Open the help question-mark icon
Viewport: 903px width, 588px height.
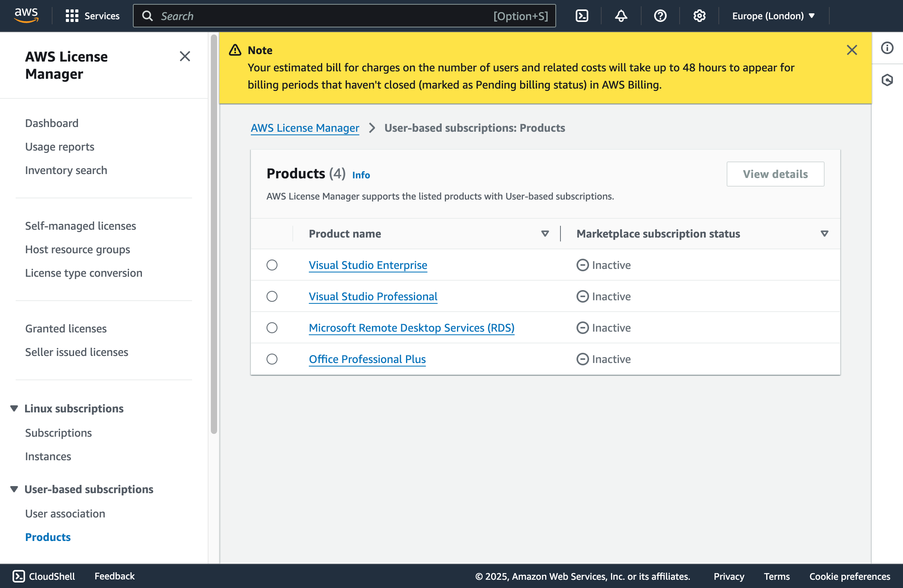pos(660,16)
